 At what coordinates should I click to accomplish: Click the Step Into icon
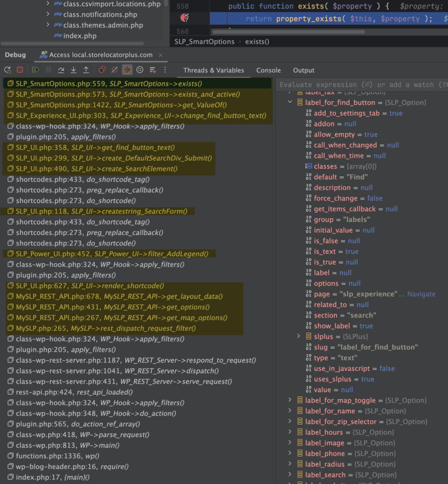click(73, 70)
